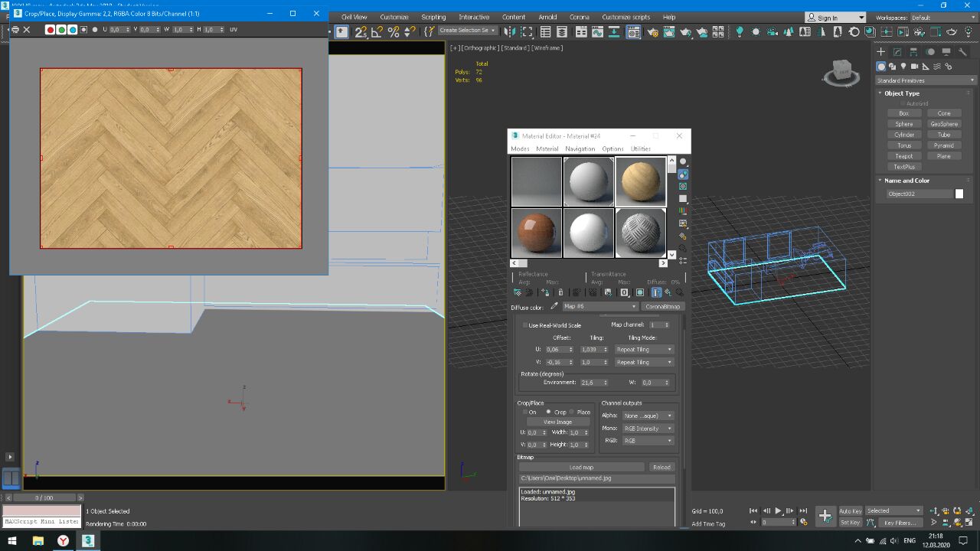This screenshot has width=980, height=551.
Task: Enable the Crop/Place On checkbox
Action: point(524,412)
